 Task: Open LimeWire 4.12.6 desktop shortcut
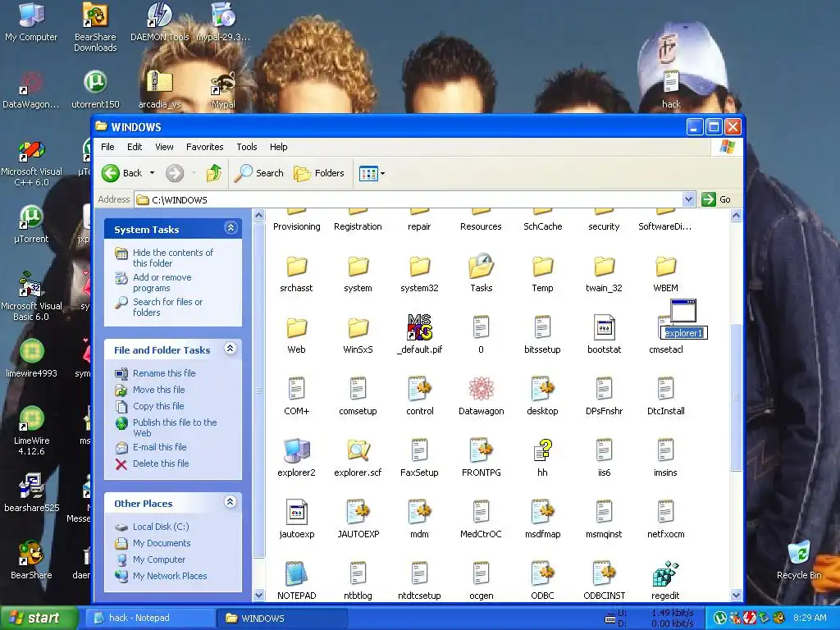[31, 431]
